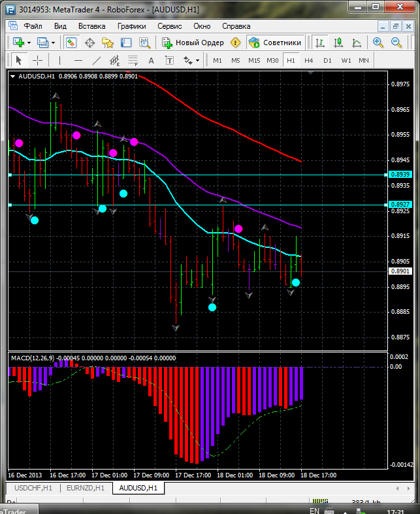Pick the trendline drawing tool
Viewport: 420px width, 514px height.
[x=97, y=60]
